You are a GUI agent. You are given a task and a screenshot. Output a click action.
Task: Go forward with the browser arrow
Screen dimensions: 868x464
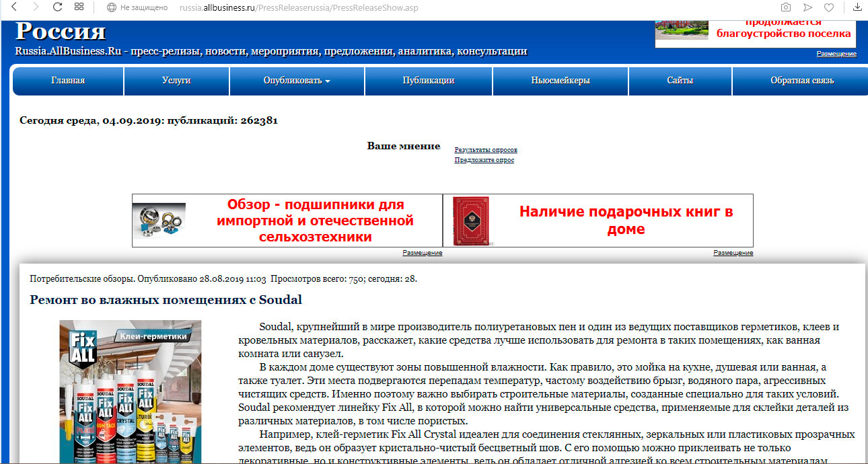tap(35, 7)
